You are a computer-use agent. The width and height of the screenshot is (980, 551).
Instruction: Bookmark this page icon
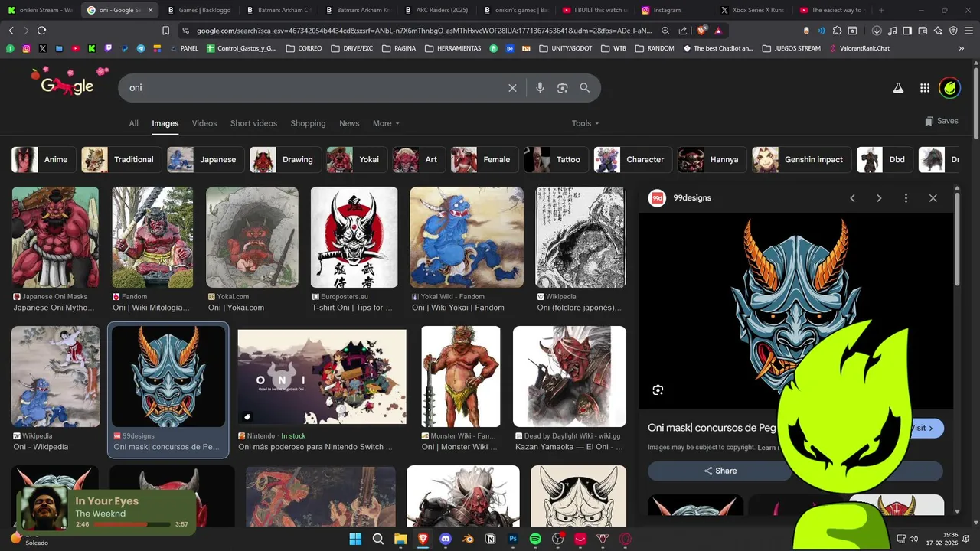[x=165, y=31]
